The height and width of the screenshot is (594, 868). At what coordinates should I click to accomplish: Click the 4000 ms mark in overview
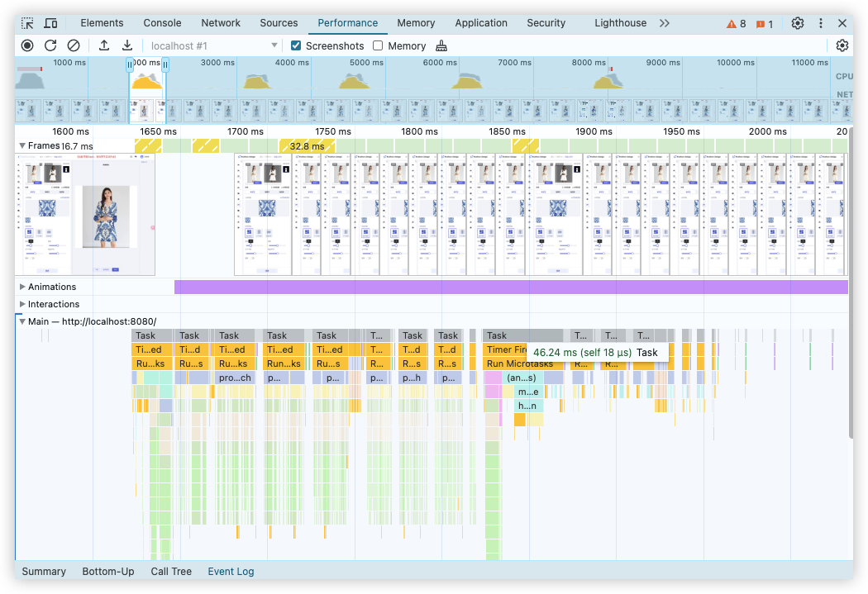coord(292,63)
